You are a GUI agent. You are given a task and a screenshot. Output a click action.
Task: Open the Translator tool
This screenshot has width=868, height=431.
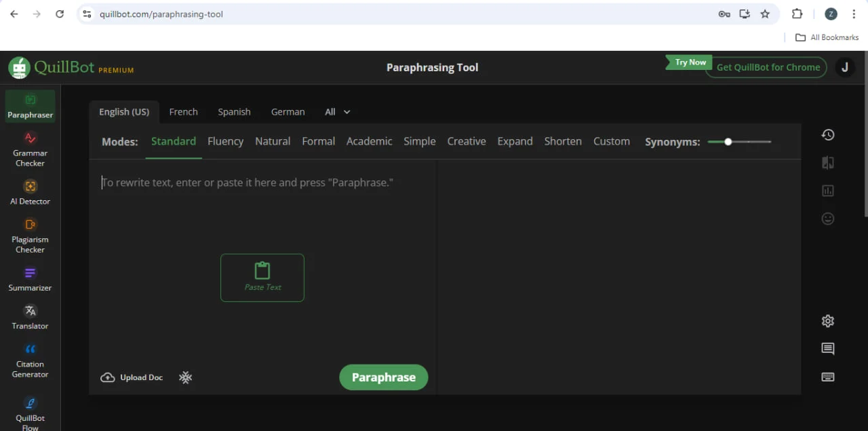(x=30, y=317)
